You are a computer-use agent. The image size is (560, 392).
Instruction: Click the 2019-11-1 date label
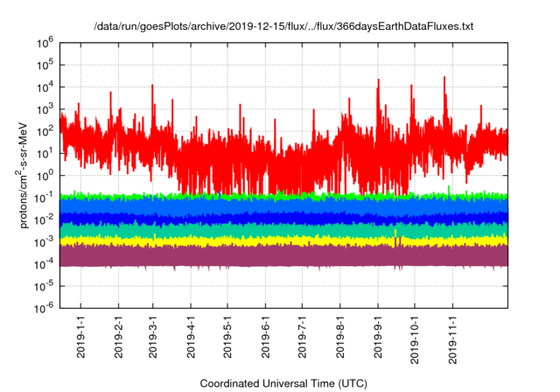coord(452,339)
